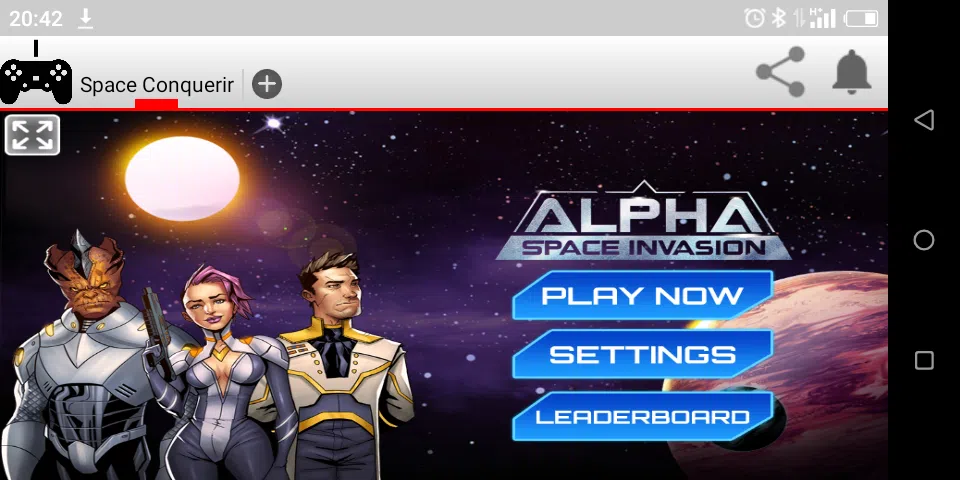Tap the download indicator in status bar

pyautogui.click(x=86, y=18)
